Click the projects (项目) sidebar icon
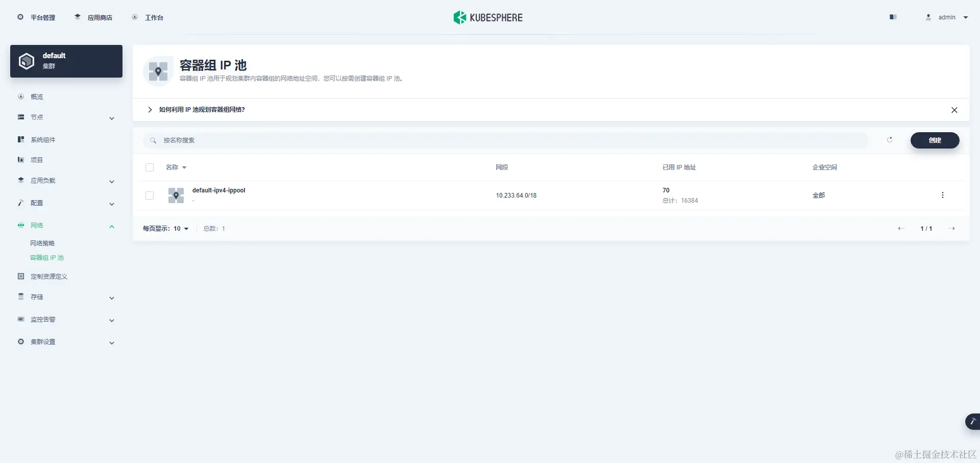The image size is (980, 463). tap(21, 160)
